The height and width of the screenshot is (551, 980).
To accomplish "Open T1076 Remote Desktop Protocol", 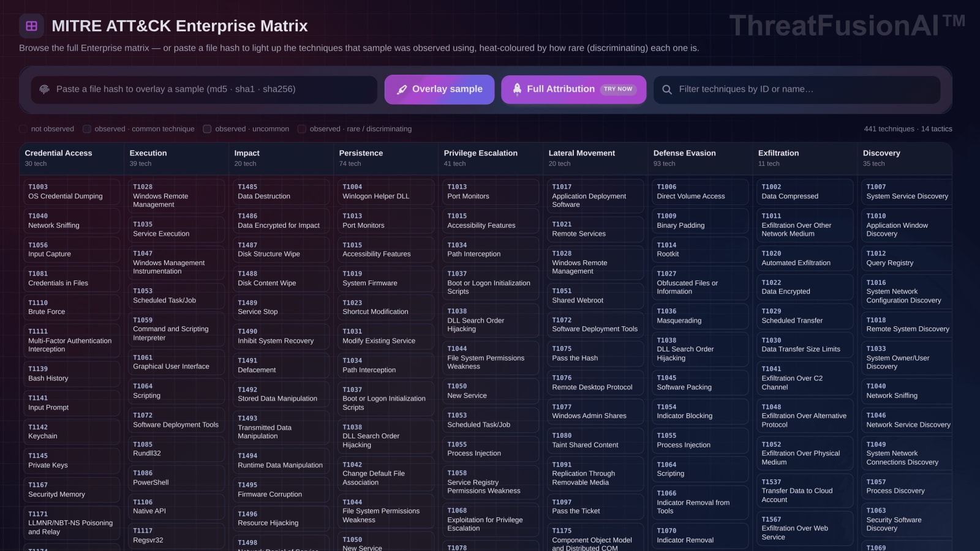I will [595, 383].
